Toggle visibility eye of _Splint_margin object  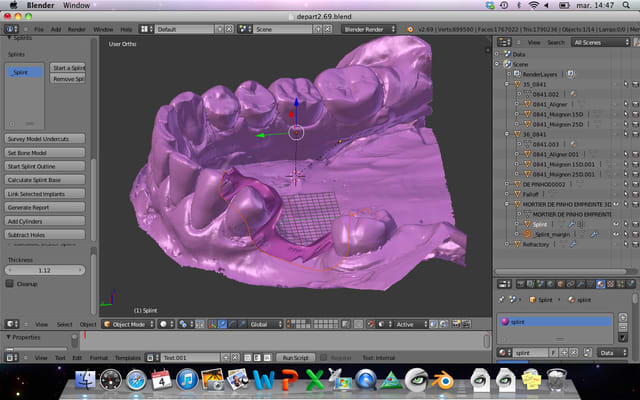coord(616,234)
